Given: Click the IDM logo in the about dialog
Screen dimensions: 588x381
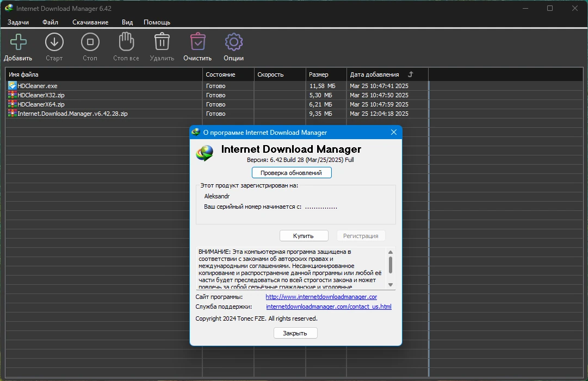Looking at the screenshot, I should [205, 153].
